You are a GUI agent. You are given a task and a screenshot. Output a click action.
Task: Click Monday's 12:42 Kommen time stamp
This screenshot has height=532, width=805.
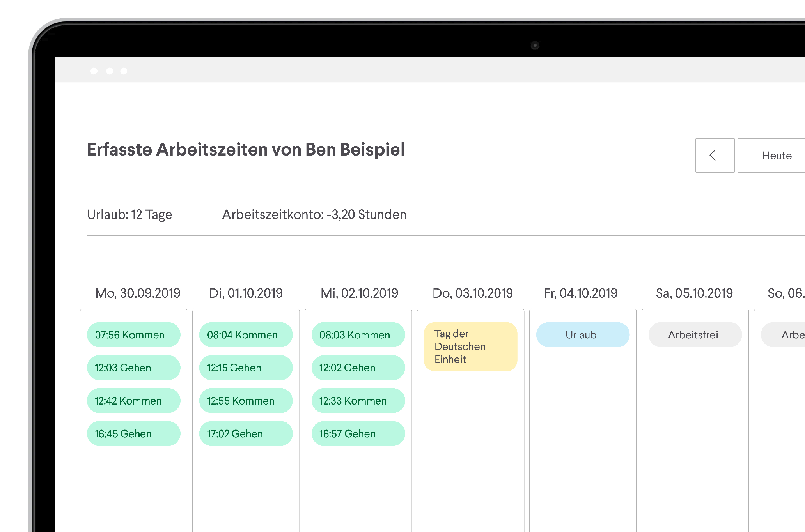(x=133, y=401)
